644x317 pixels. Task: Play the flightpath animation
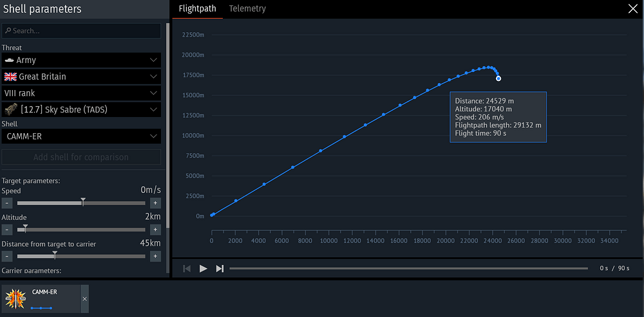pyautogui.click(x=204, y=269)
